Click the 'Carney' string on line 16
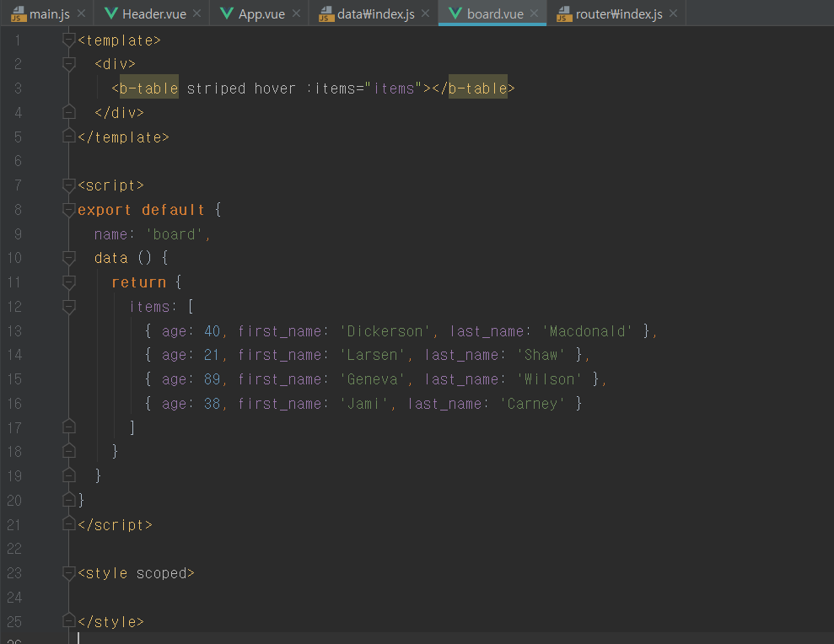Screen dimensions: 834x644 coord(533,404)
